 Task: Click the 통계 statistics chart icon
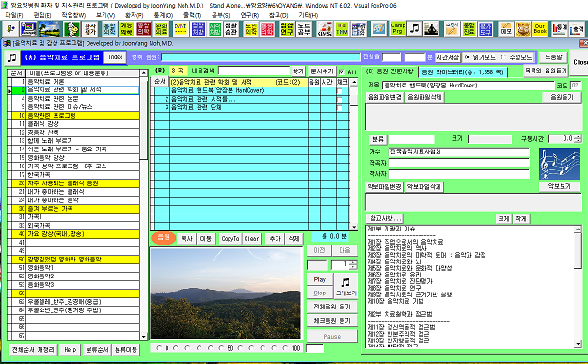click(560, 28)
